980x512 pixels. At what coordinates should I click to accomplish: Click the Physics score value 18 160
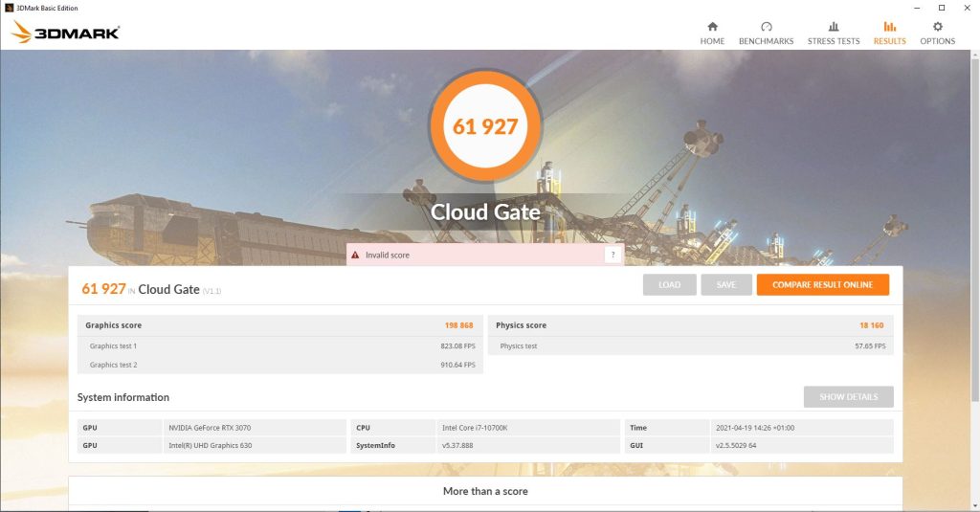(x=871, y=325)
